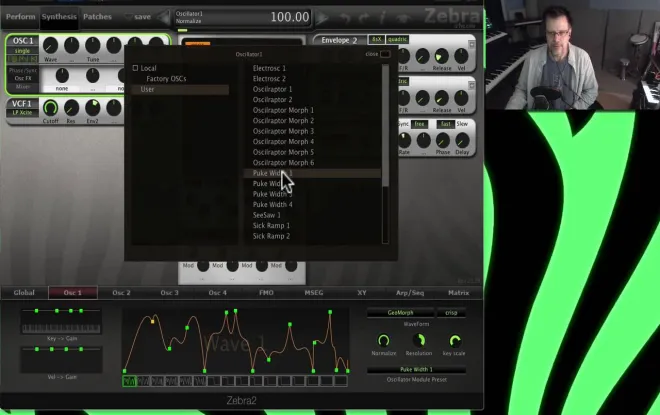The width and height of the screenshot is (660, 415).
Task: Click the small corner icon of Envelope 2 panel
Action: (472, 44)
